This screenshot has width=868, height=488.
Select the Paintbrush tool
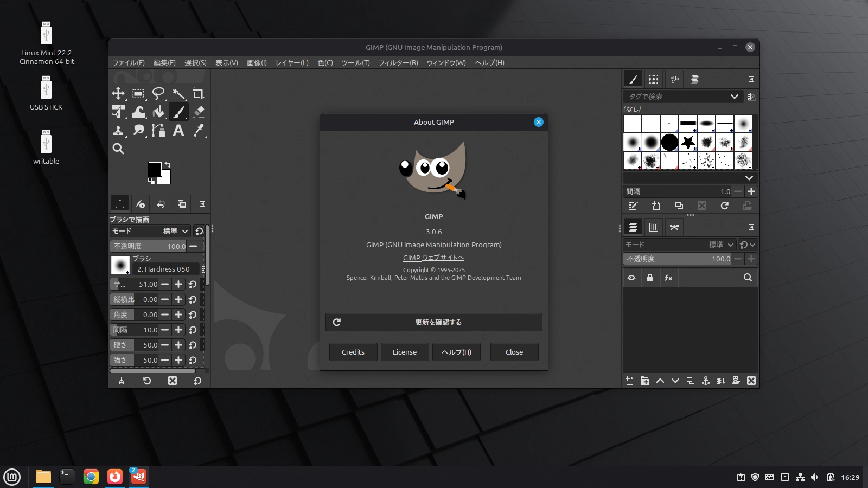click(178, 112)
